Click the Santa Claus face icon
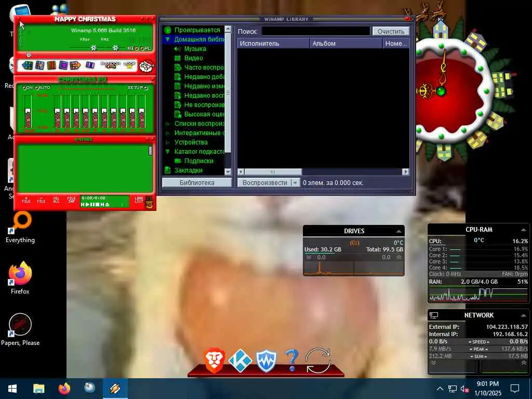 click(x=147, y=65)
